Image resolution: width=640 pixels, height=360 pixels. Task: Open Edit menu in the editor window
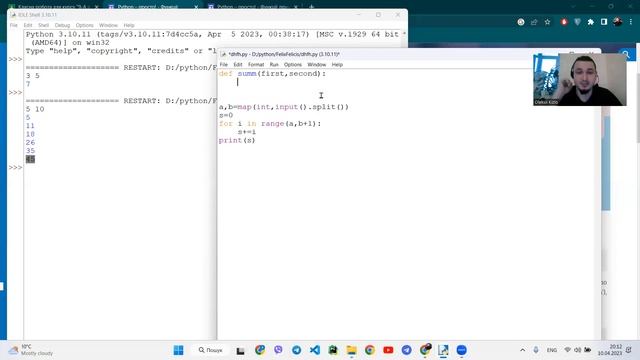click(238, 64)
